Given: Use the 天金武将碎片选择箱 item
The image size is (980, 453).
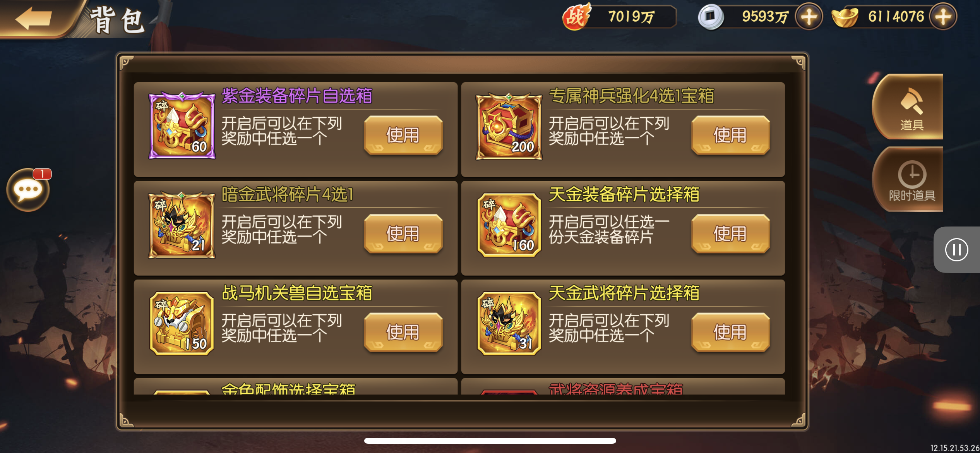Looking at the screenshot, I should point(730,332).
